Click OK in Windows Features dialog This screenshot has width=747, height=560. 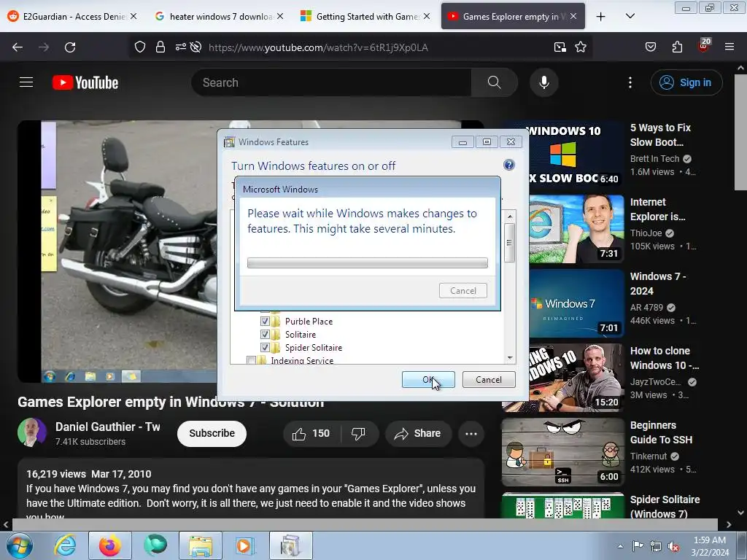click(428, 379)
